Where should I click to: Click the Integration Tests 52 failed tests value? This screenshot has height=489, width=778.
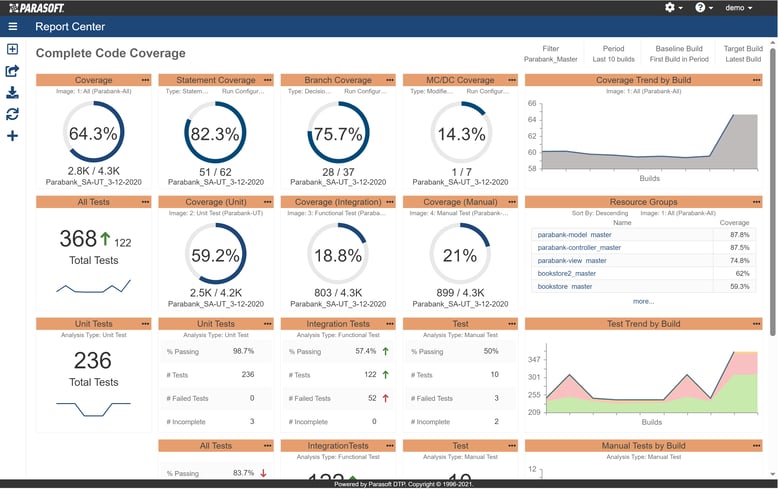(x=372, y=398)
